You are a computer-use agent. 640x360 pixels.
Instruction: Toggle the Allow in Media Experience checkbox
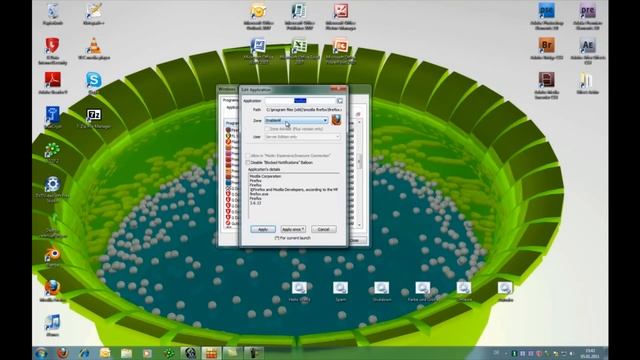[x=247, y=156]
